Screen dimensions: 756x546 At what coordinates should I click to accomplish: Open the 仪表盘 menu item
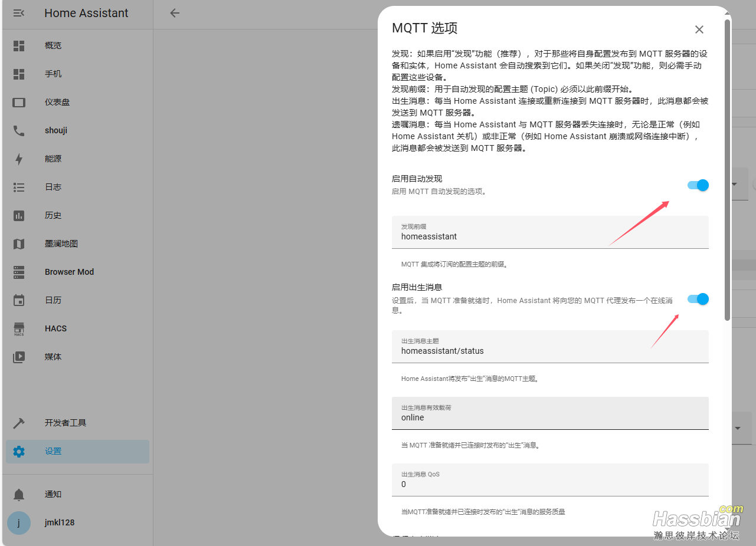pos(77,102)
